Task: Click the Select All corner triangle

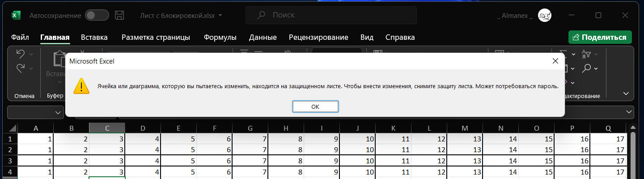Action: coord(12,128)
